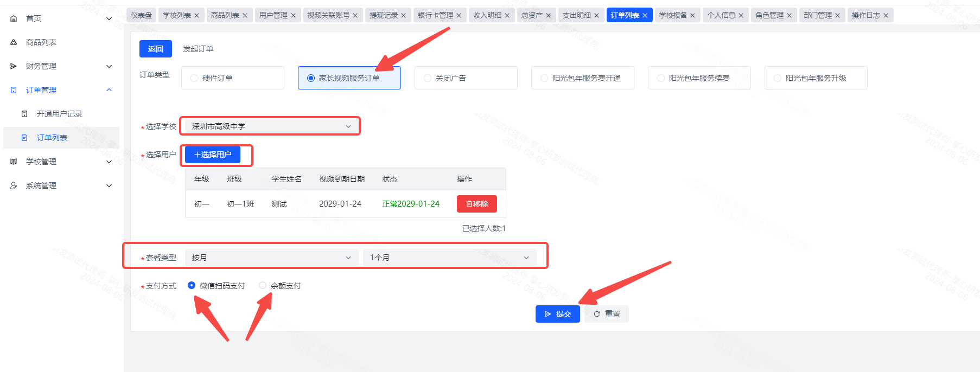The image size is (980, 372).
Task: Click the 商品列表 sidebar icon
Action: [x=14, y=42]
